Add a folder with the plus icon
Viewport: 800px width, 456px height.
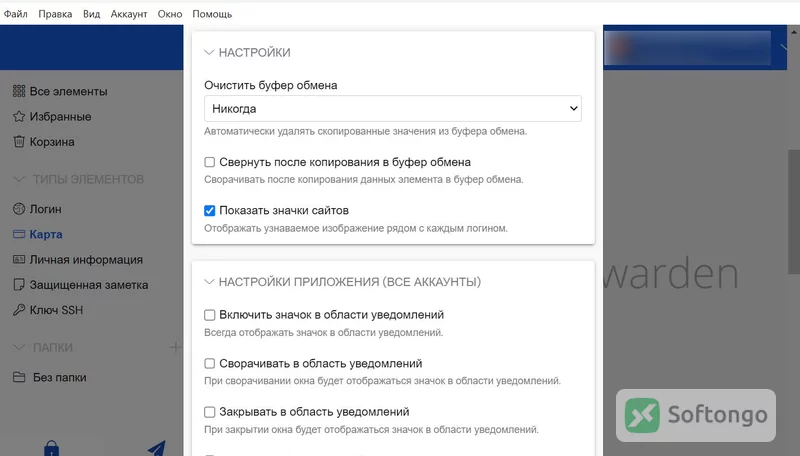(175, 347)
